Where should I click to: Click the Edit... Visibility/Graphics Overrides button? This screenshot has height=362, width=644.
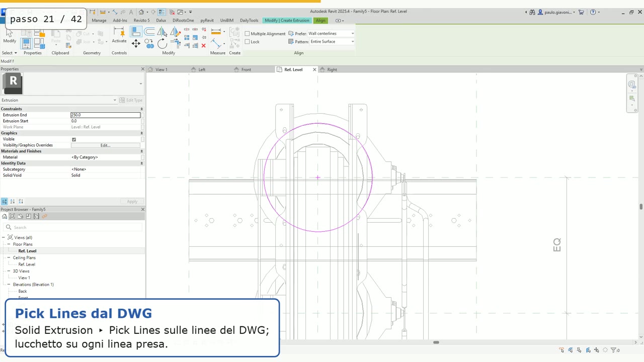point(105,145)
